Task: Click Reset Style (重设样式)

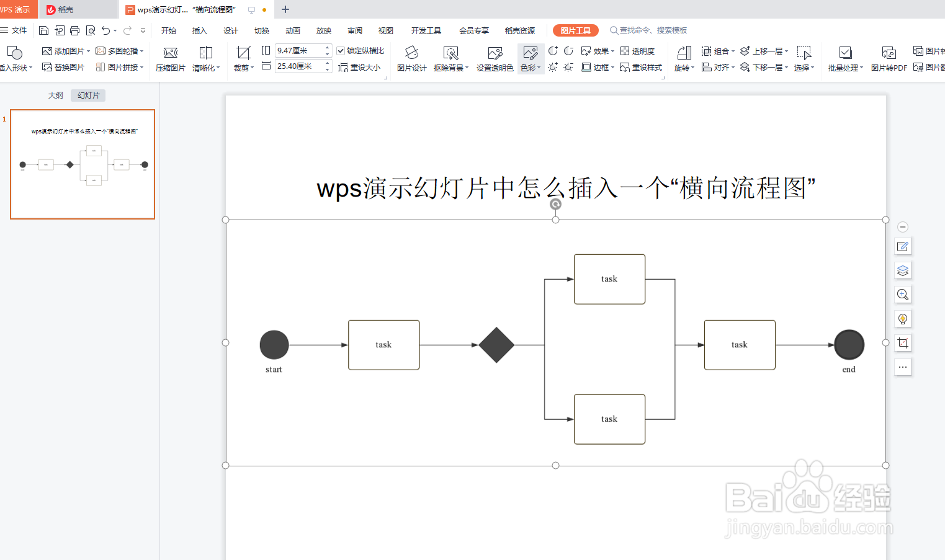Action: point(641,67)
